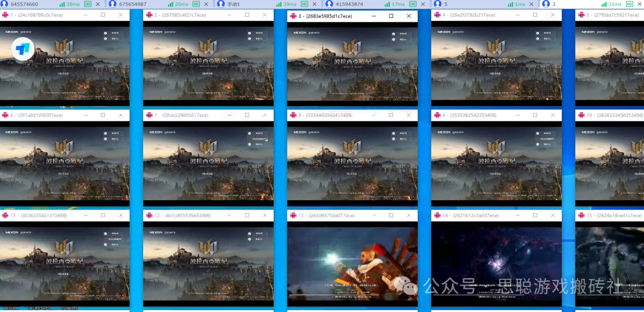Click the signal bars icon on tab 415943874

click(387, 4)
